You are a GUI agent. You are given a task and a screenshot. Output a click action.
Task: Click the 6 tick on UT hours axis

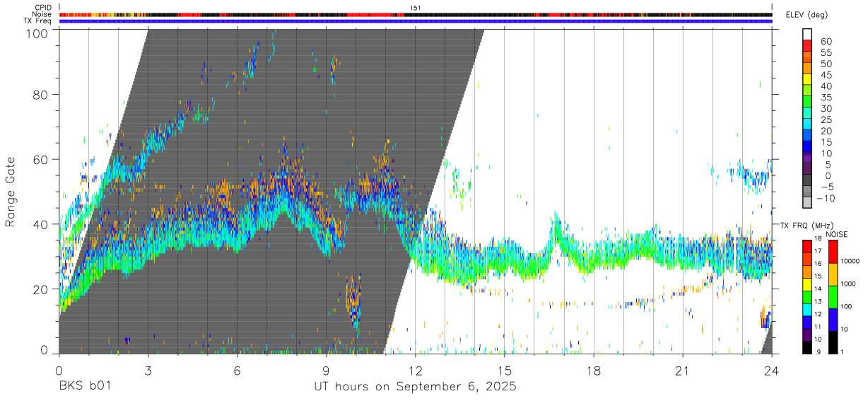coord(237,370)
